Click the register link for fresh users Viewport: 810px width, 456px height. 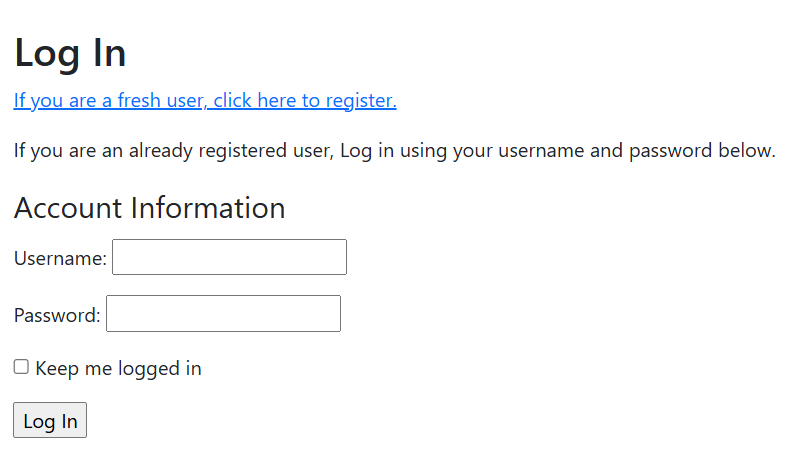205,100
